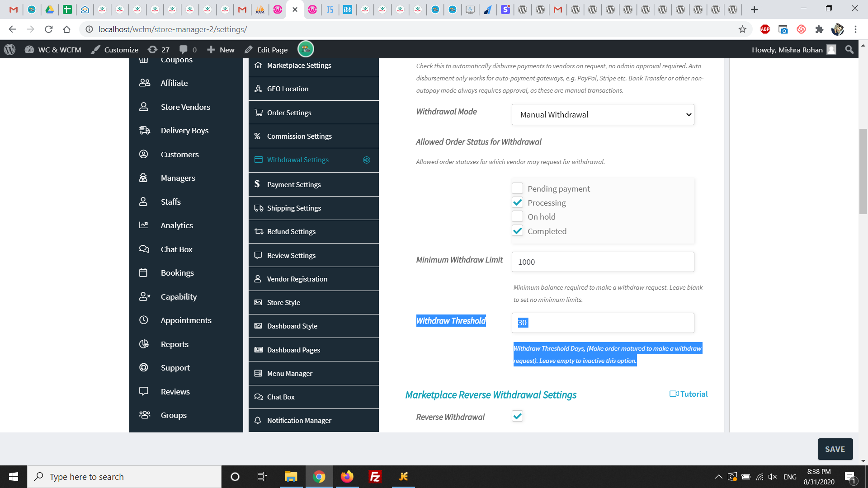Open Store Vendors from the sidebar
Screen dimensions: 868x488
tap(186, 107)
